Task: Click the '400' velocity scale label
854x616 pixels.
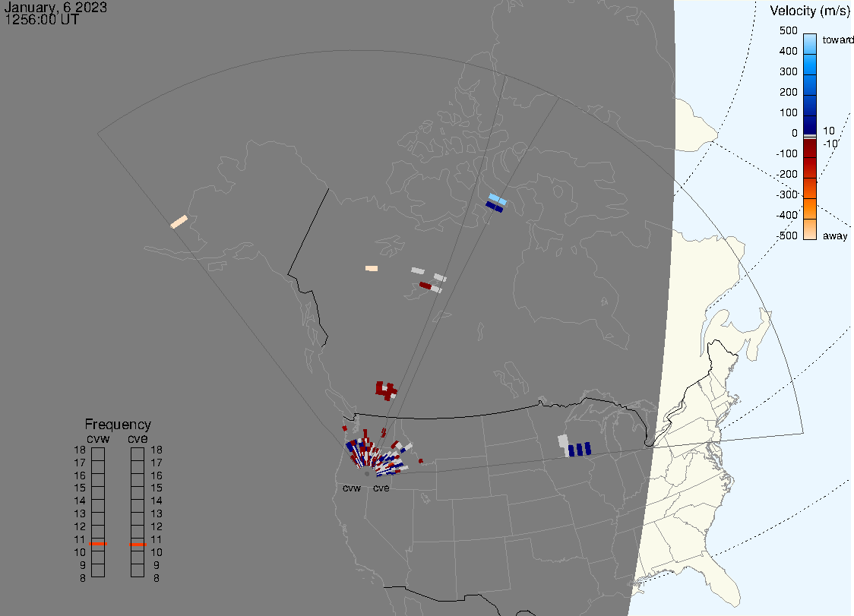Action: coord(788,51)
